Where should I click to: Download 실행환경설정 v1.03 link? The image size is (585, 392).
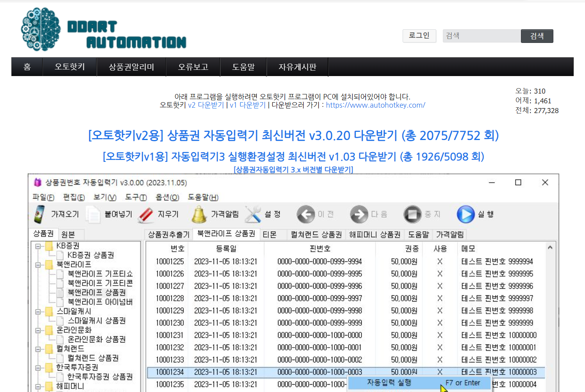(x=293, y=156)
